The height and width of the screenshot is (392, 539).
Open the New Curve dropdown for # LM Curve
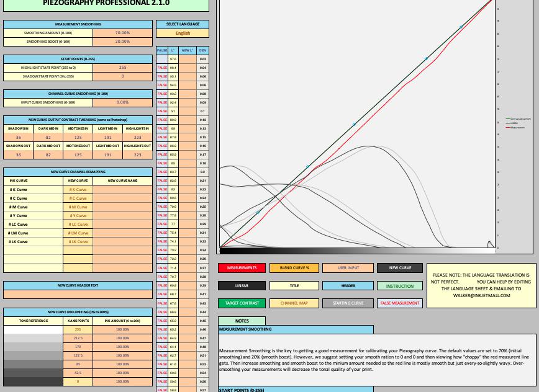78,233
